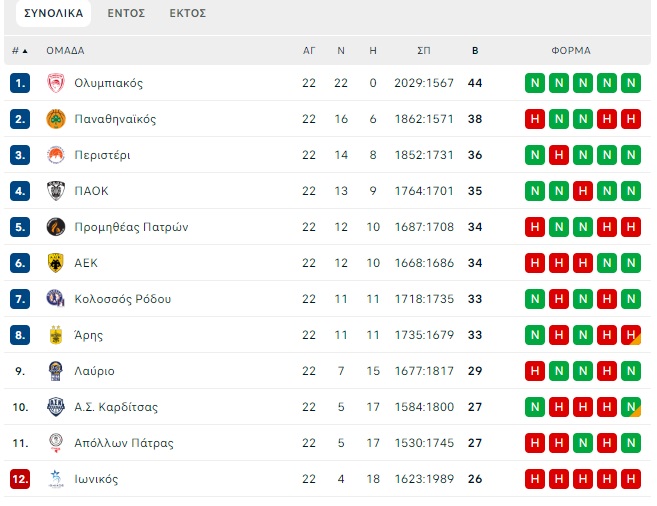Click the Άρης team logo

click(56, 335)
